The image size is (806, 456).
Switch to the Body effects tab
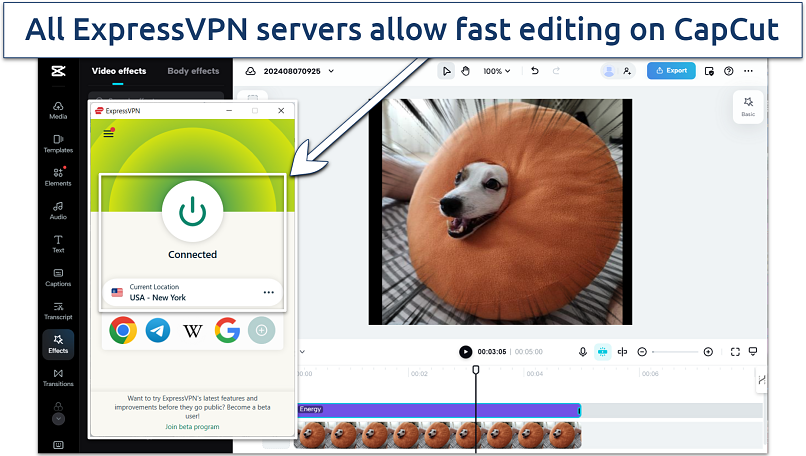(193, 71)
